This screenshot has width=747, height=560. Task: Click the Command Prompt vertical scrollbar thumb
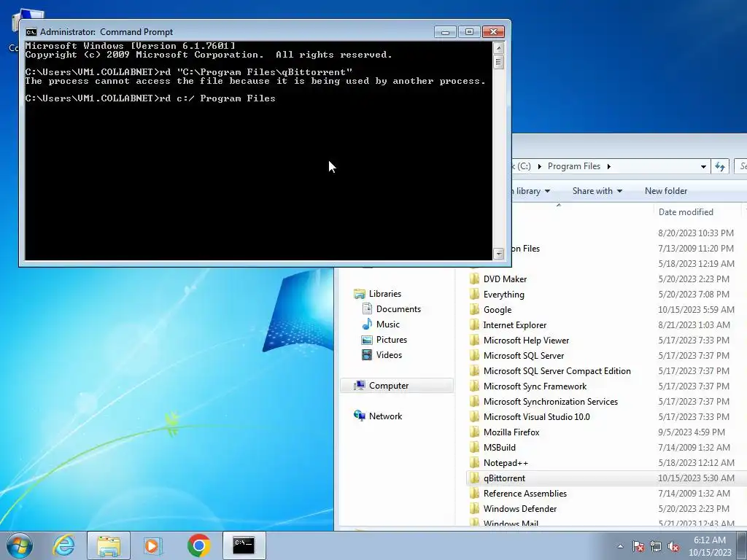click(498, 62)
